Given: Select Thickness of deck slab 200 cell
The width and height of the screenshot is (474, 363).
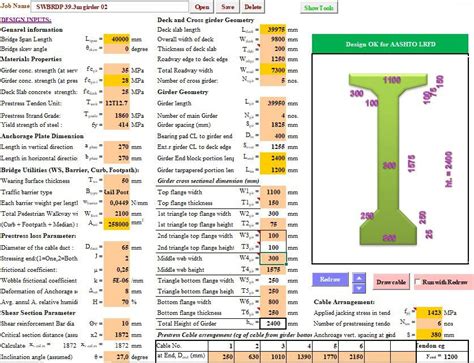Looking at the screenshot, I should 273,49.
